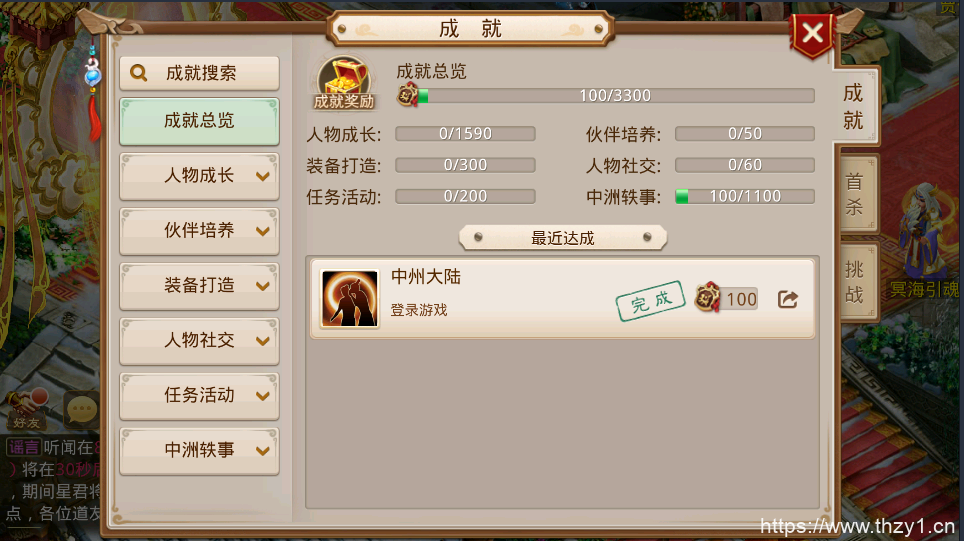Open the 好友 friends handshake icon
The height and width of the screenshot is (541, 964).
[28, 408]
